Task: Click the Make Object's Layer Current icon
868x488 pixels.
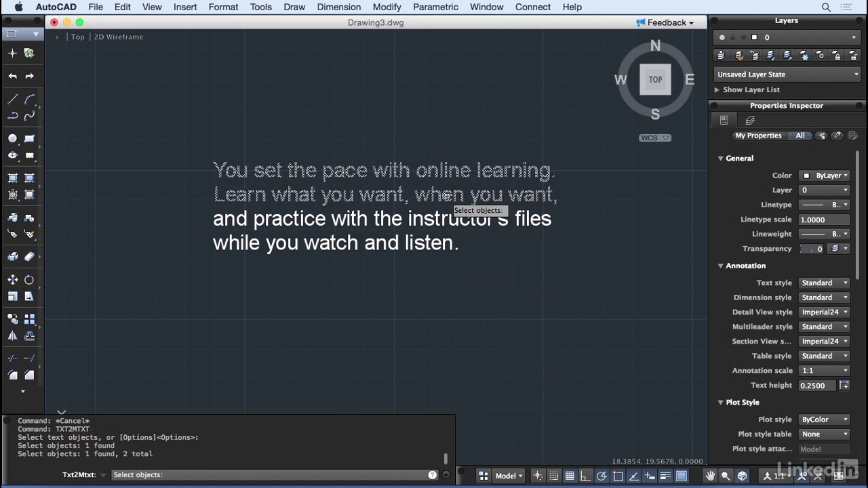Action: pyautogui.click(x=720, y=55)
